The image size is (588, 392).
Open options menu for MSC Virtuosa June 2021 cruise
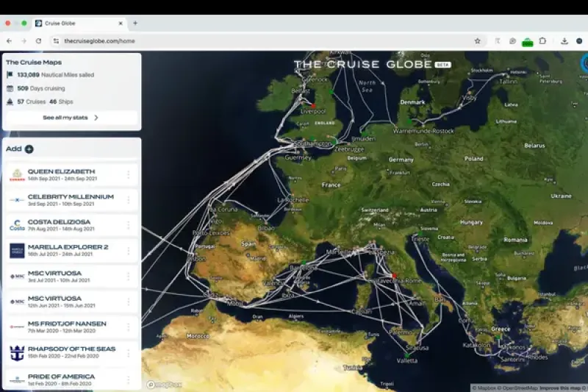128,302
